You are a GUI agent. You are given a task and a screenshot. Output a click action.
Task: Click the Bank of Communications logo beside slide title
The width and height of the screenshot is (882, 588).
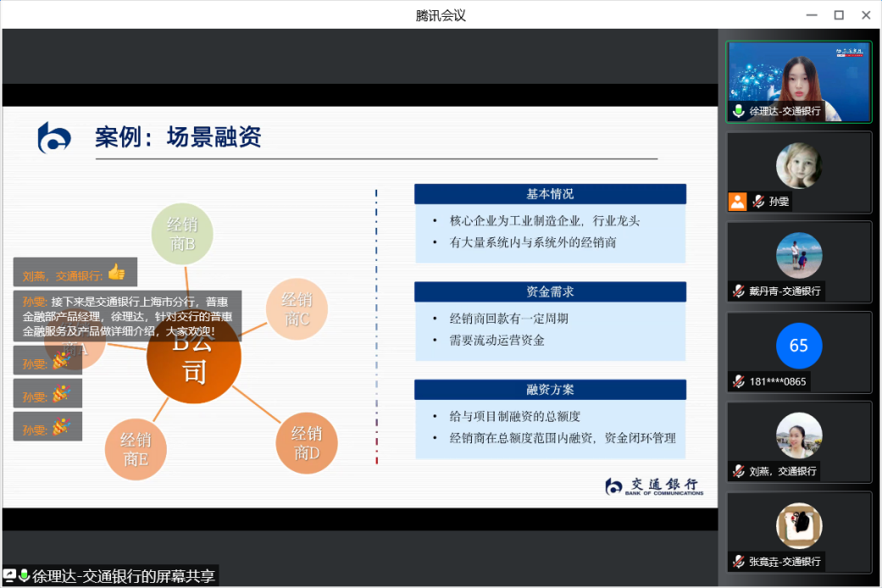coord(54,138)
